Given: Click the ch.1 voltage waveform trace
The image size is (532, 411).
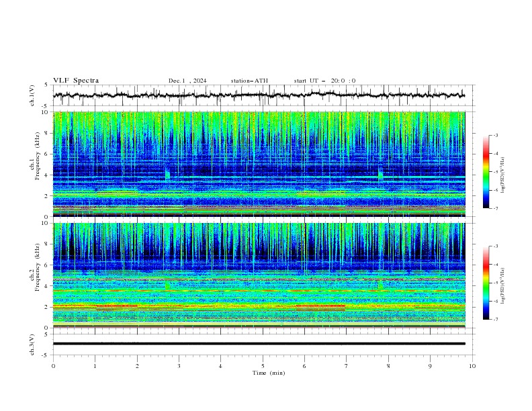Looking at the screenshot, I should 259,95.
